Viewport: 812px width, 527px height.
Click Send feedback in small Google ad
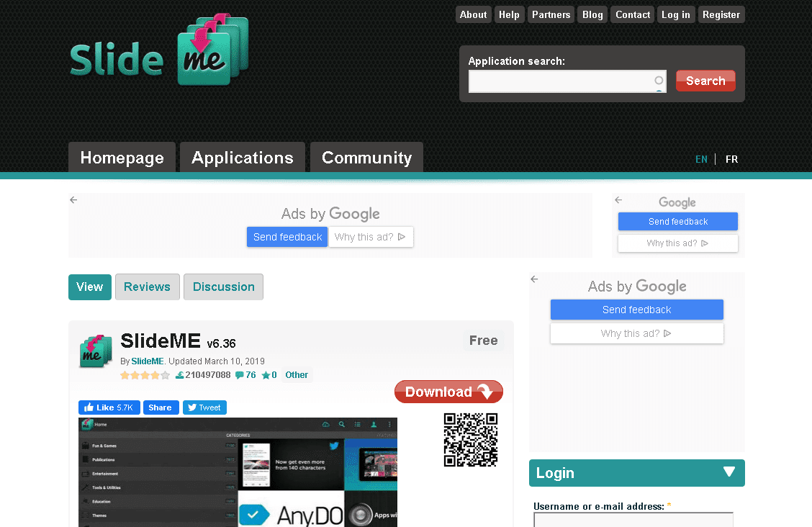pyautogui.click(x=678, y=222)
